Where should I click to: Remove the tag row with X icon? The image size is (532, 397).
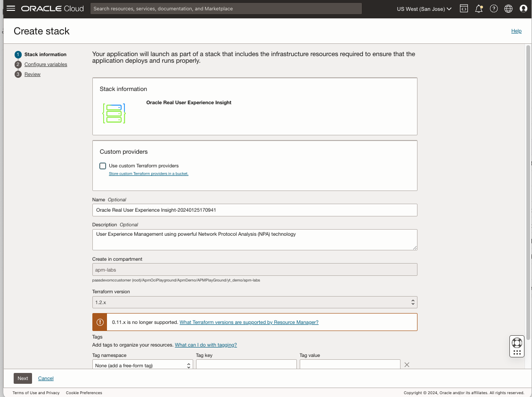tap(407, 365)
